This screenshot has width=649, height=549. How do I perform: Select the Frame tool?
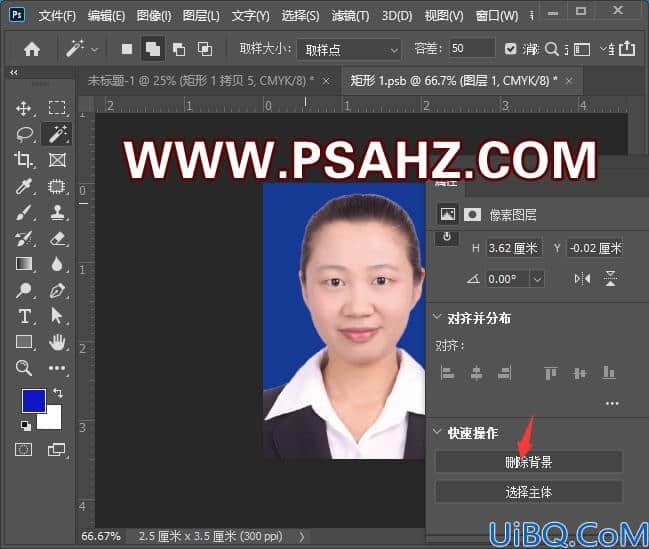click(57, 160)
